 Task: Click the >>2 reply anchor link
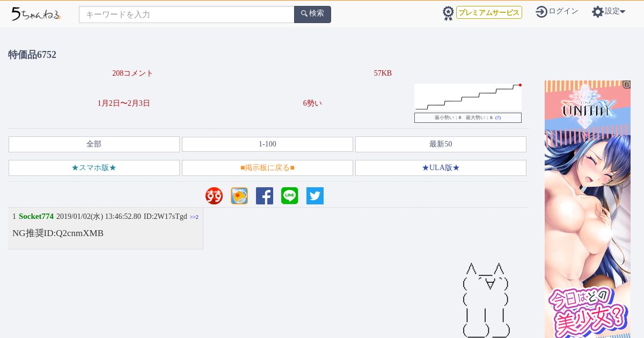[194, 217]
